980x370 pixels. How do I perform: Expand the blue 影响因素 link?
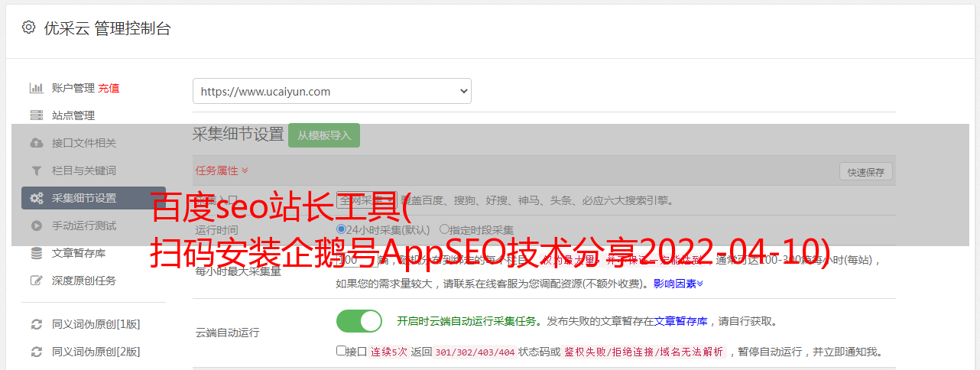point(678,283)
